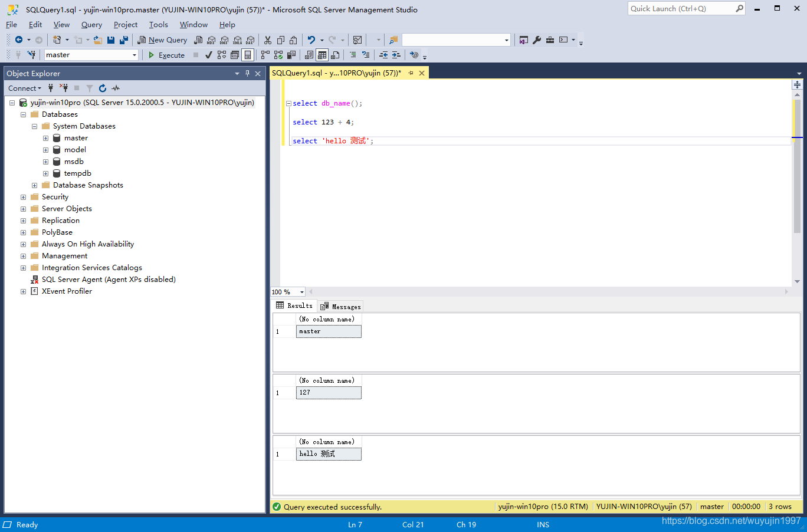Expand the XEvent Profiler node
Viewport: 807px width, 532px height.
coord(23,291)
